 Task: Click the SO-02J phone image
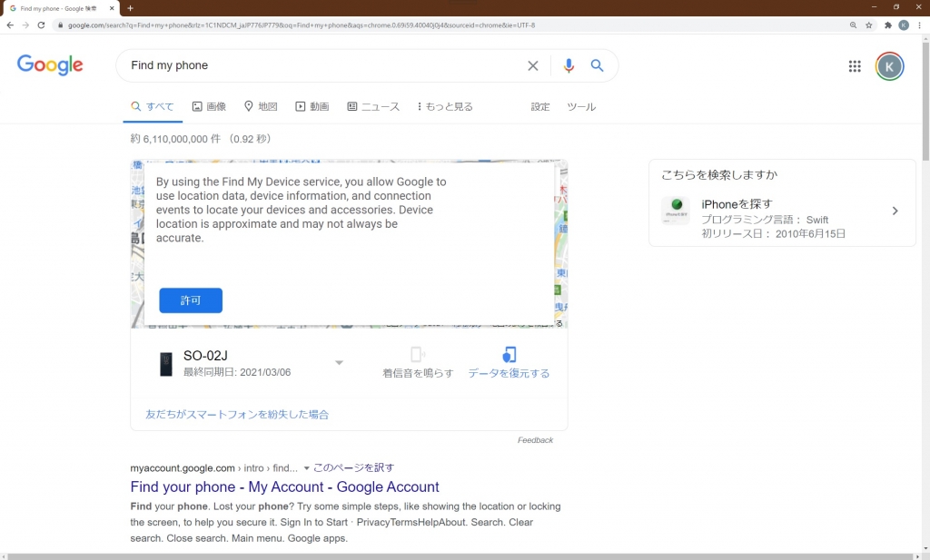click(166, 364)
